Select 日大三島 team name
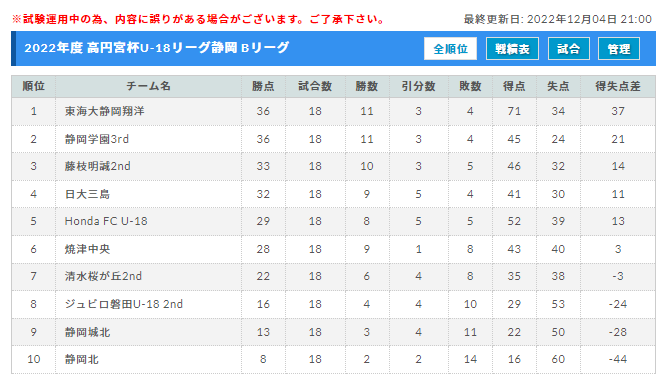This screenshot has height=378, width=660. [87, 194]
